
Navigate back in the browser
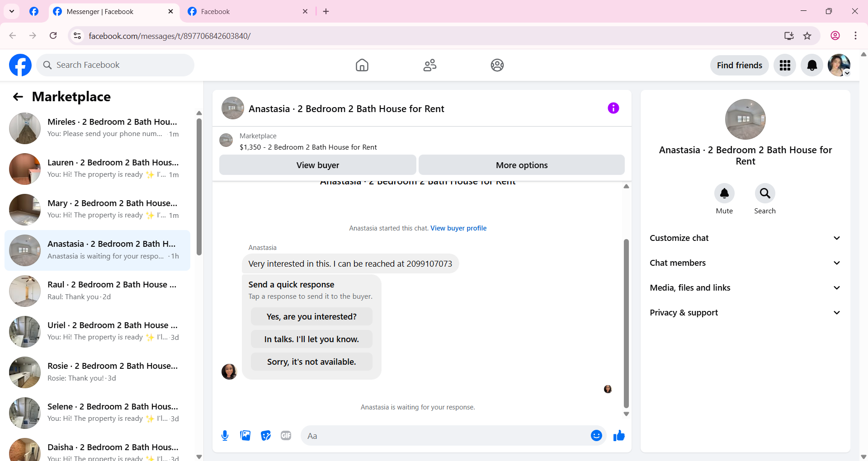pyautogui.click(x=13, y=36)
